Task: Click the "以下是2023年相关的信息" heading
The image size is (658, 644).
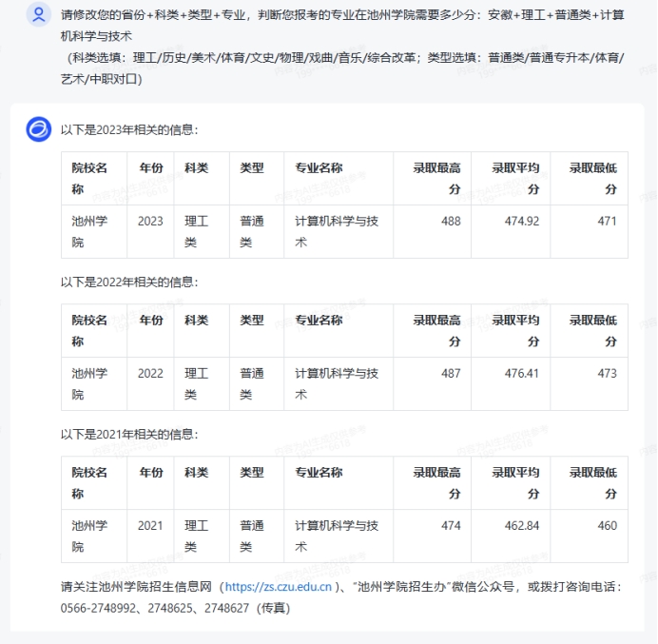Action: pos(129,129)
